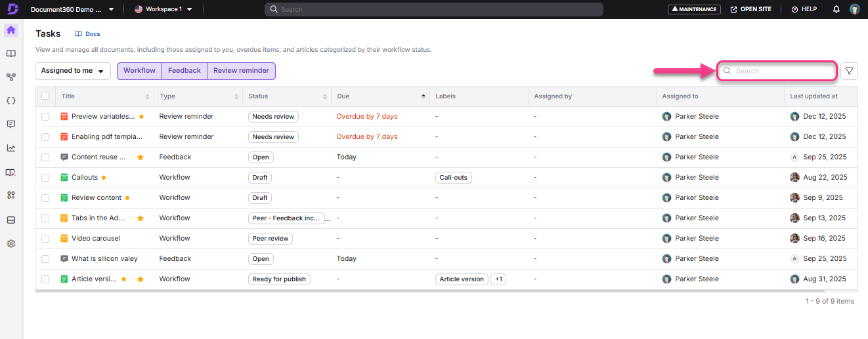
Task: Open the Preview variables... article title
Action: pos(103,117)
